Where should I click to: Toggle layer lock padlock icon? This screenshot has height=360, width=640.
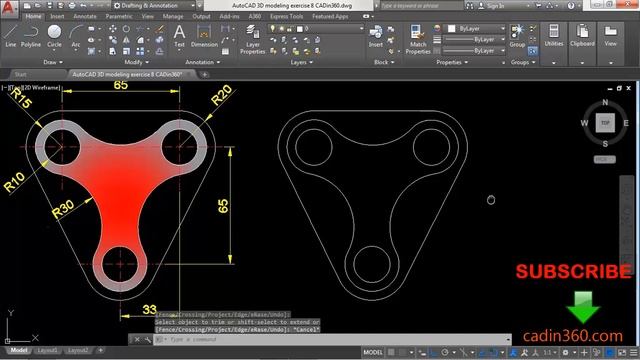(x=290, y=29)
